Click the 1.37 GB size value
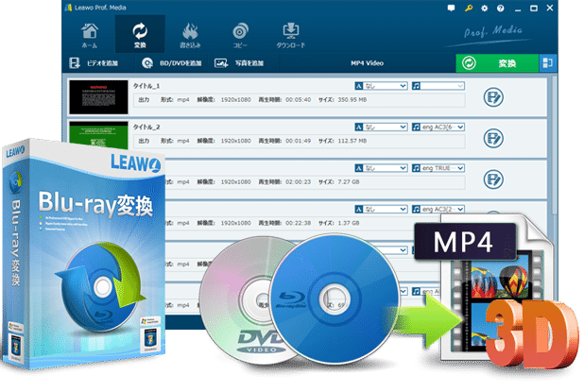The image size is (584, 392). [x=349, y=223]
